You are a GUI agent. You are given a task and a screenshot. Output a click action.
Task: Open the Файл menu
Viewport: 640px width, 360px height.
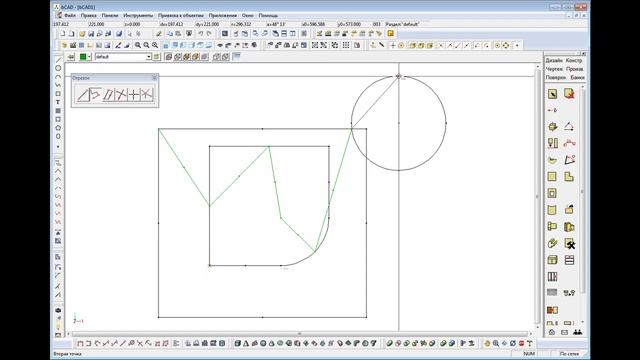70,15
